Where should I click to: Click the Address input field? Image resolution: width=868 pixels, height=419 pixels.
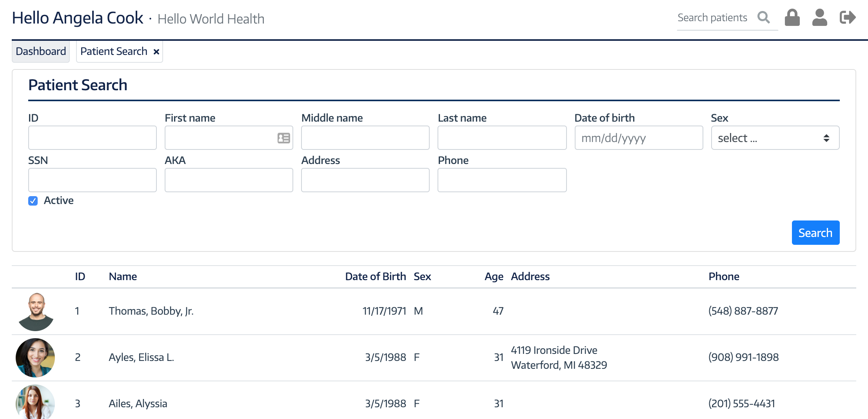365,180
